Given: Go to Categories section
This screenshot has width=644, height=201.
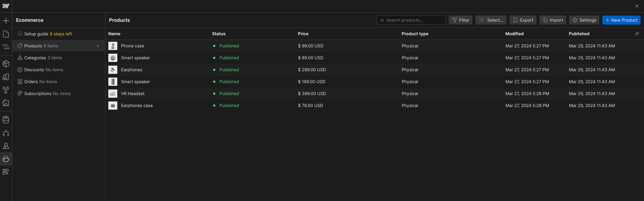Looking at the screenshot, I should (40, 58).
